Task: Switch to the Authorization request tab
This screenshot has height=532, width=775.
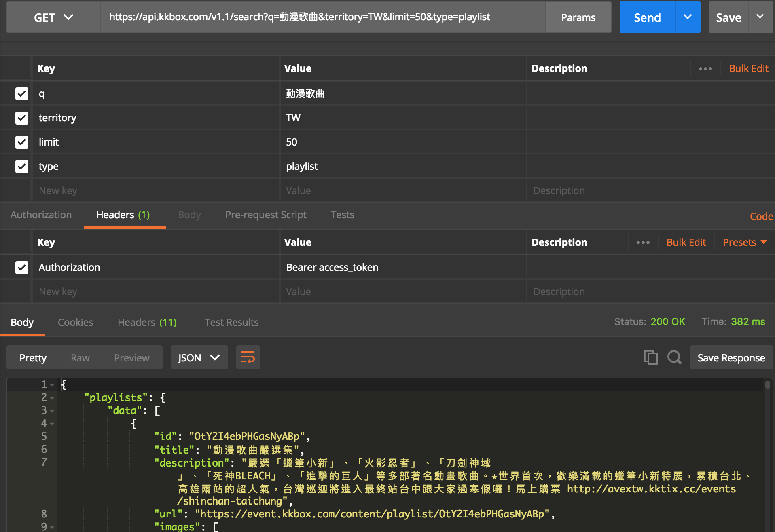Action: point(41,215)
